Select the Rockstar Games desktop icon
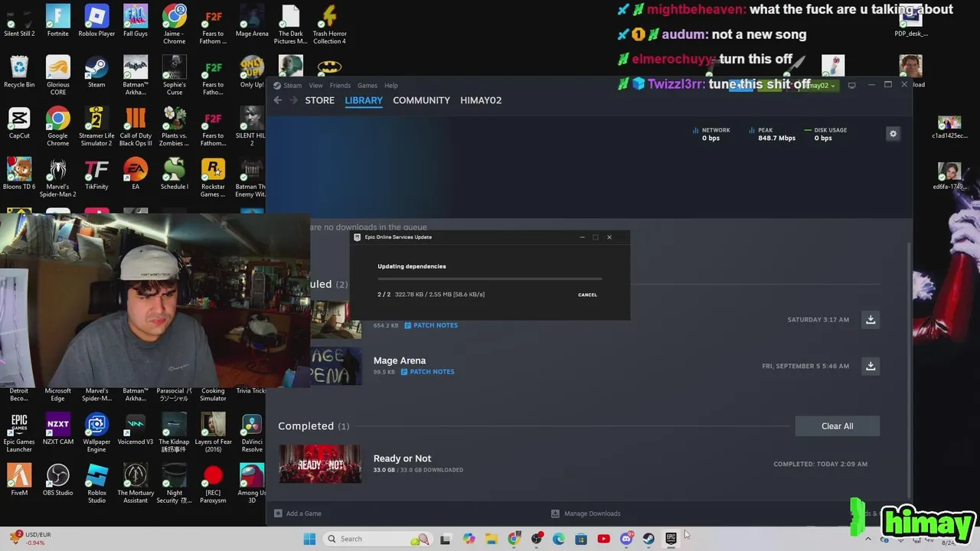The height and width of the screenshot is (551, 980). (213, 178)
